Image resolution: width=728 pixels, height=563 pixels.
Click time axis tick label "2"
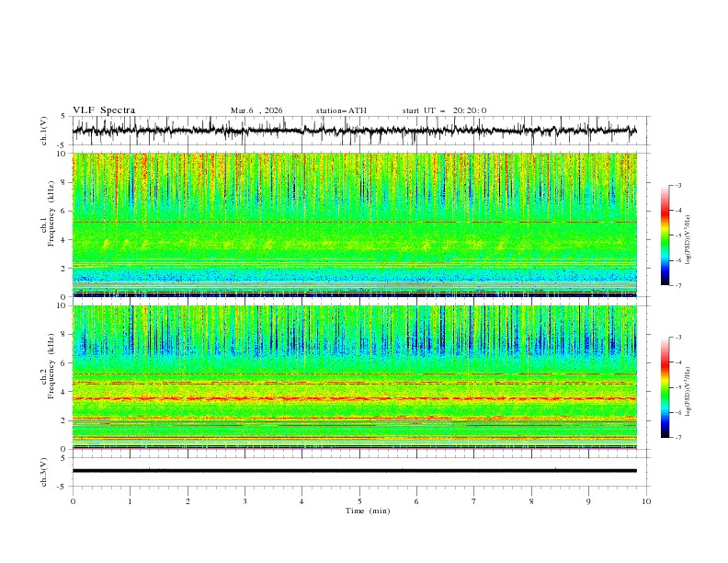point(188,501)
